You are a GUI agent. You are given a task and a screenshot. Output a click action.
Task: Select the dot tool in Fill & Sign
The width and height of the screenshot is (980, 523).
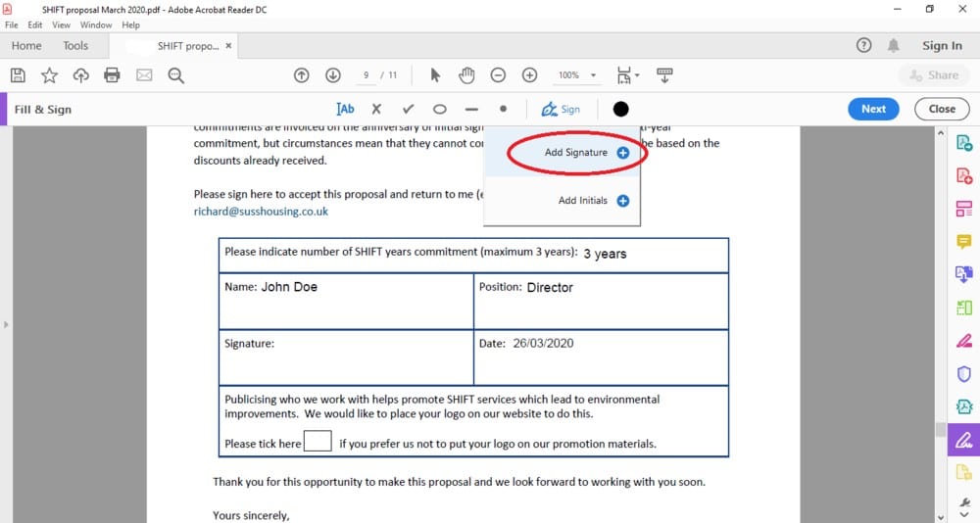click(503, 109)
